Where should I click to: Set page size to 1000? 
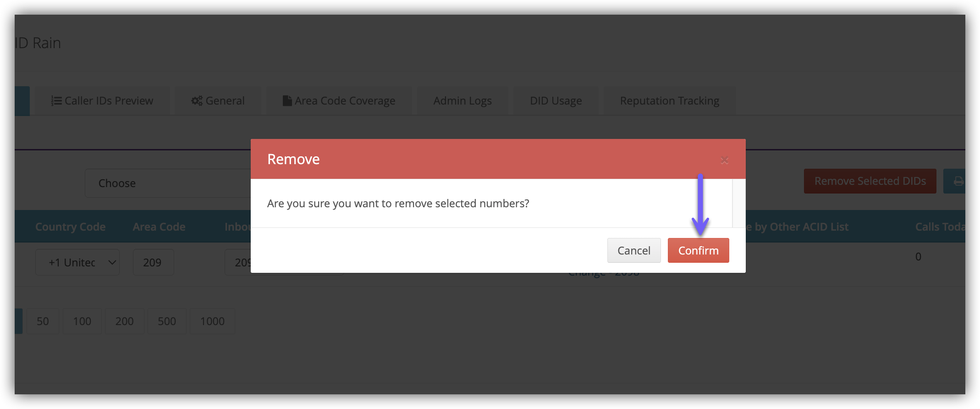pos(212,321)
